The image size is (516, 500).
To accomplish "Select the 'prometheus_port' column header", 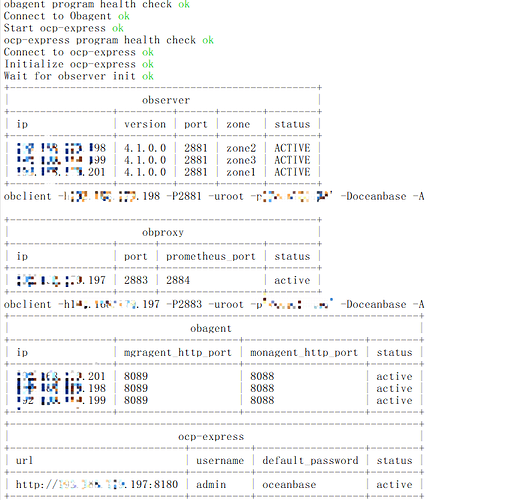I will pyautogui.click(x=211, y=256).
